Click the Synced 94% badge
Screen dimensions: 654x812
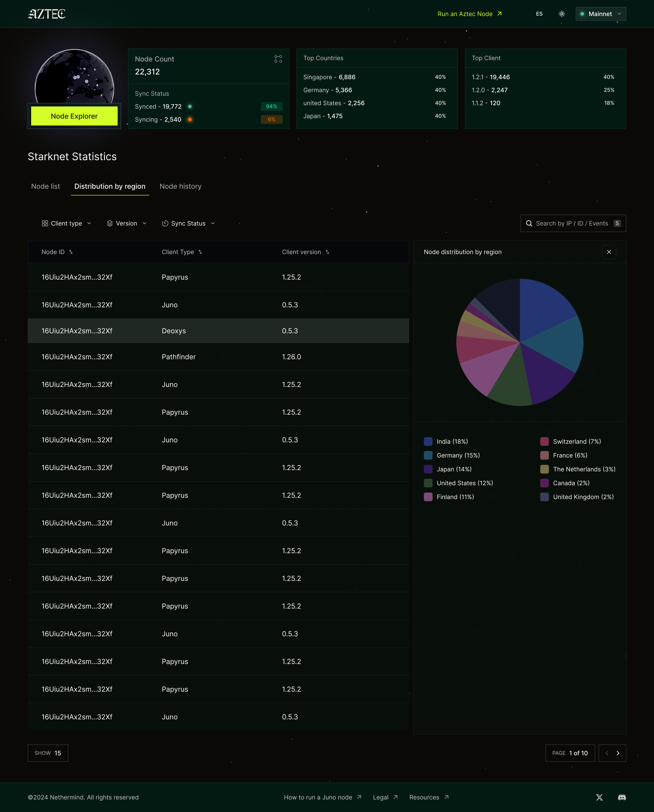272,107
